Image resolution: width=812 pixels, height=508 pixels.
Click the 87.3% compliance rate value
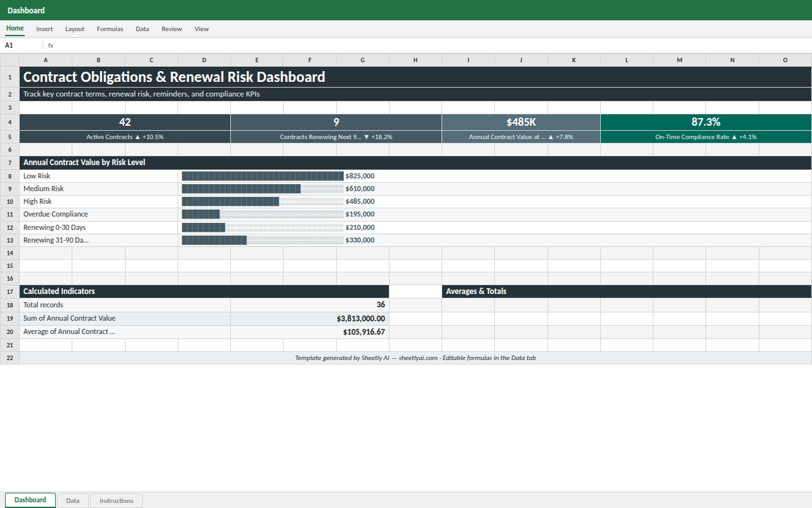(x=706, y=122)
